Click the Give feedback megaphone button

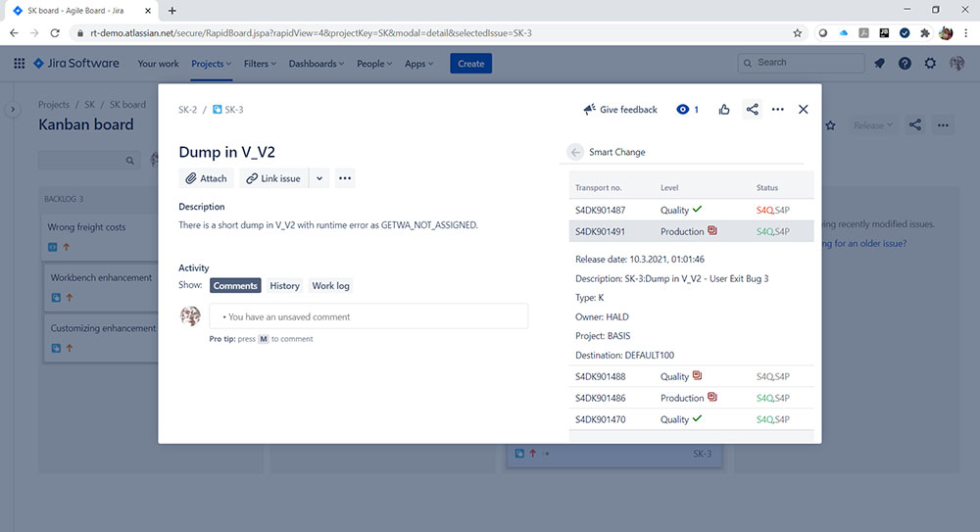tap(620, 110)
